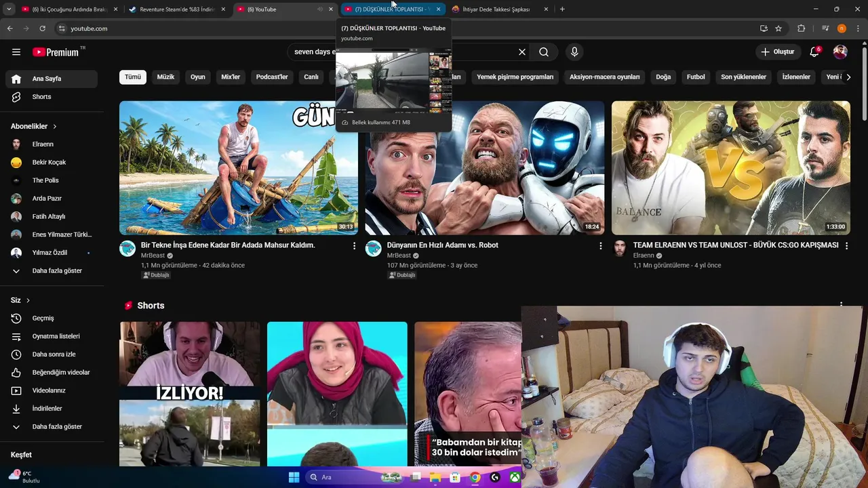Open Videolarınız your videos
The width and height of the screenshot is (868, 488).
click(52, 390)
